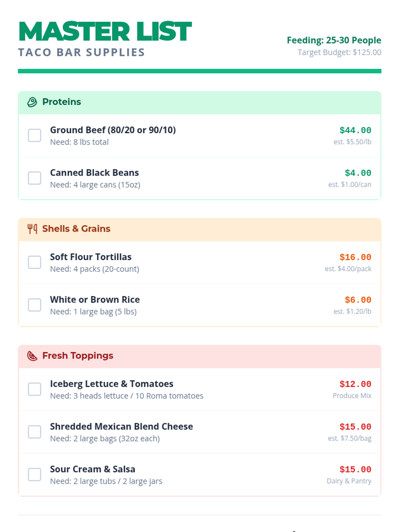This screenshot has width=399, height=532.
Task: Click the Proteins section header
Action: pos(62,102)
